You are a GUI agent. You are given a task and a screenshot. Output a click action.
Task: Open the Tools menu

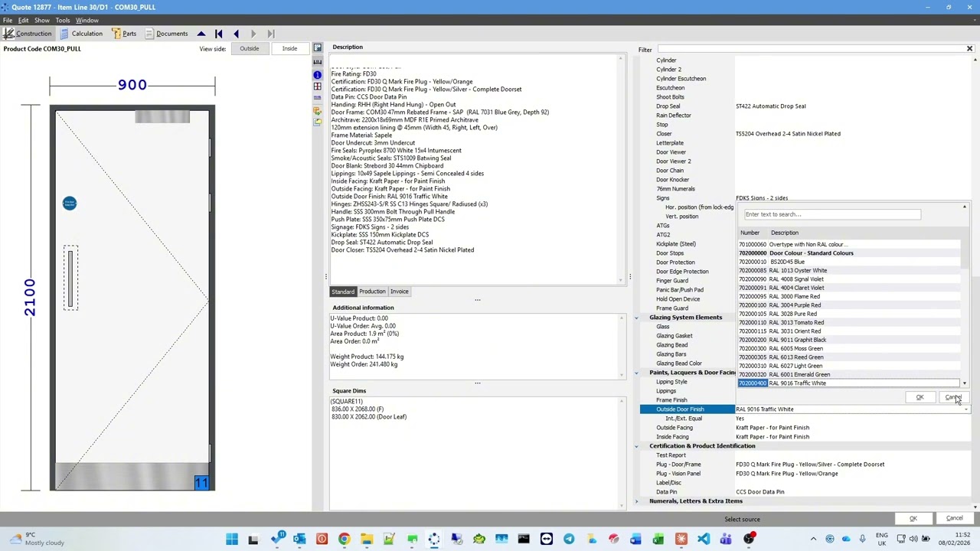pos(63,20)
